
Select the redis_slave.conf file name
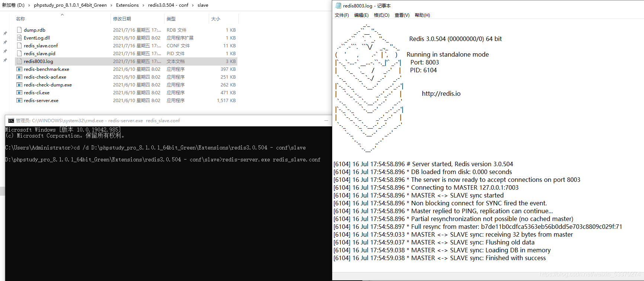(x=41, y=45)
